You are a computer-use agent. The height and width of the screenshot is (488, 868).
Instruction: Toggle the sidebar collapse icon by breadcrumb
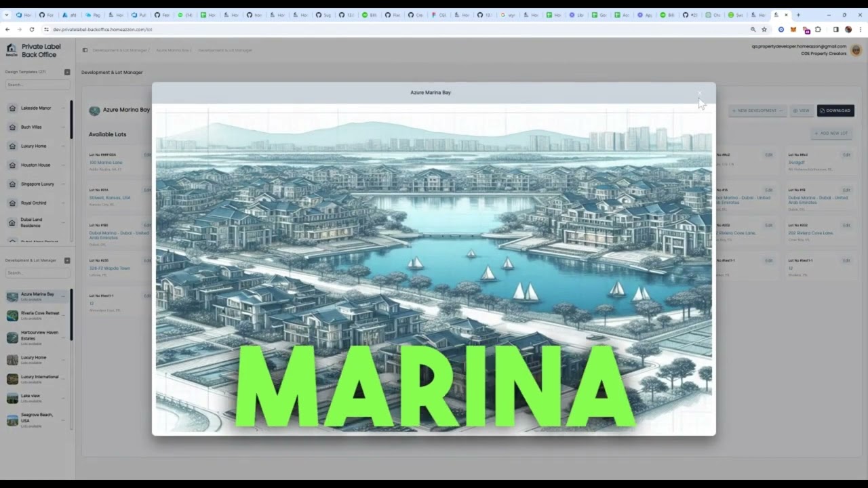(85, 50)
